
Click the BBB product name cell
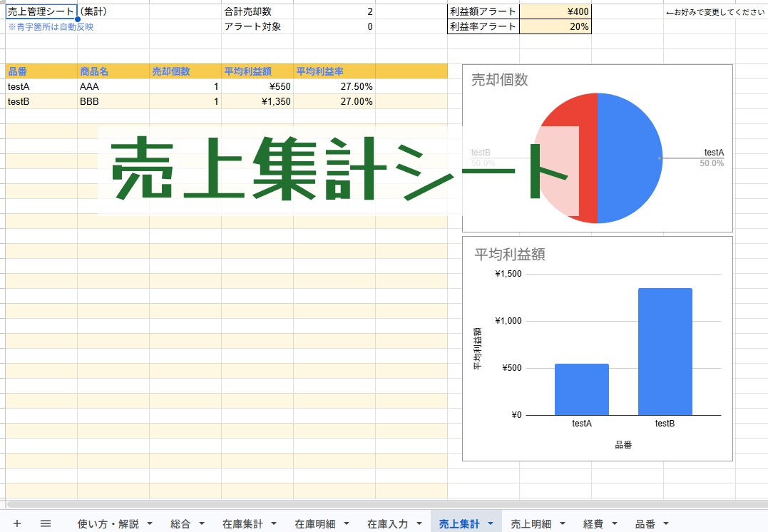pos(113,101)
